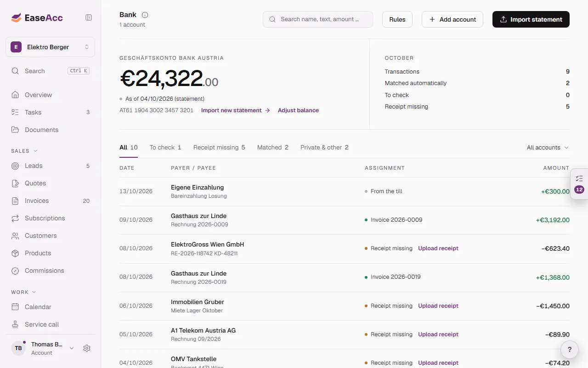Click the Service call icon
This screenshot has height=368, width=588.
(x=15, y=324)
